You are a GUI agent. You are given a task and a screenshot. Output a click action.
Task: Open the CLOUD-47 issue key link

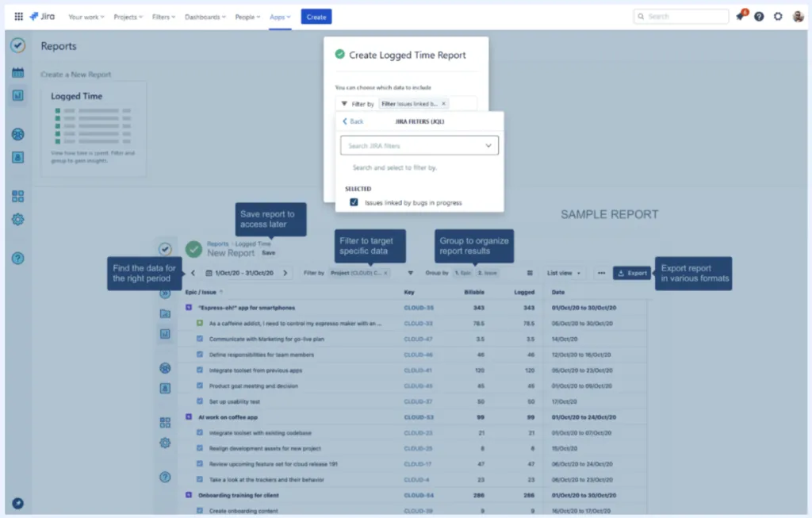(x=418, y=340)
